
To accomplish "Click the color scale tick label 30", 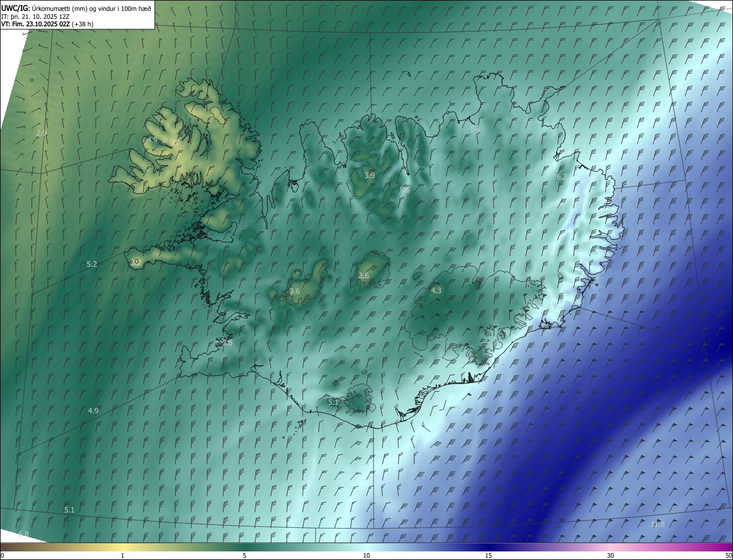I will tap(610, 555).
